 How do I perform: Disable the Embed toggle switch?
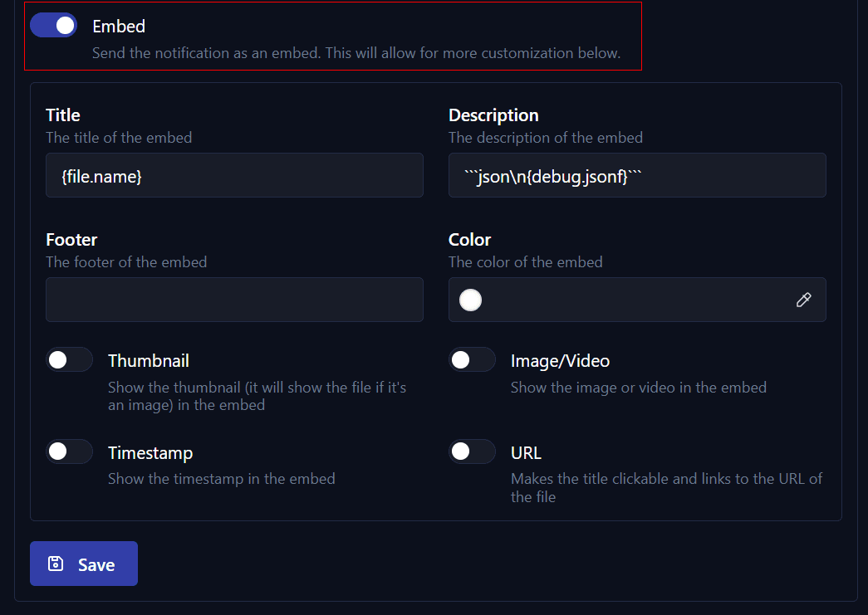pos(53,26)
